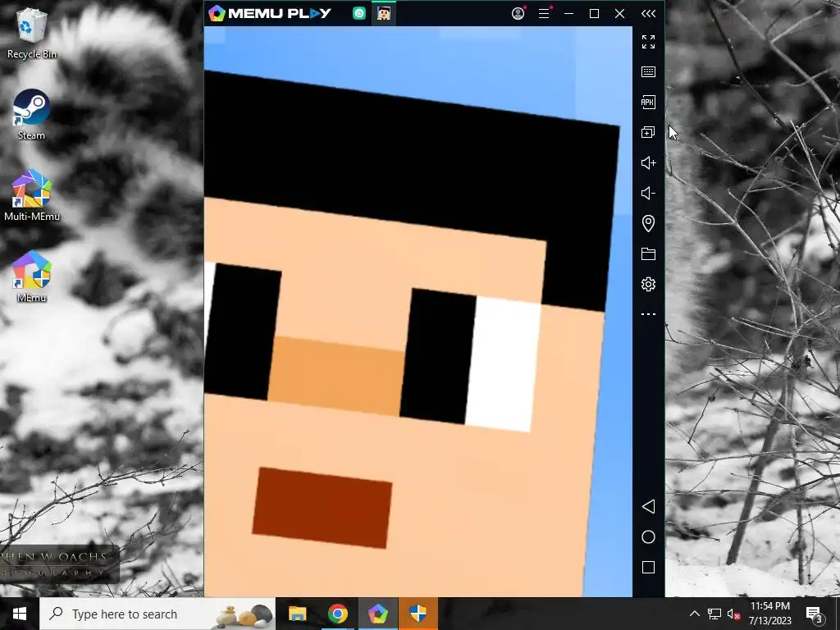
Task: Tap the Android back triangle button
Action: (x=648, y=507)
